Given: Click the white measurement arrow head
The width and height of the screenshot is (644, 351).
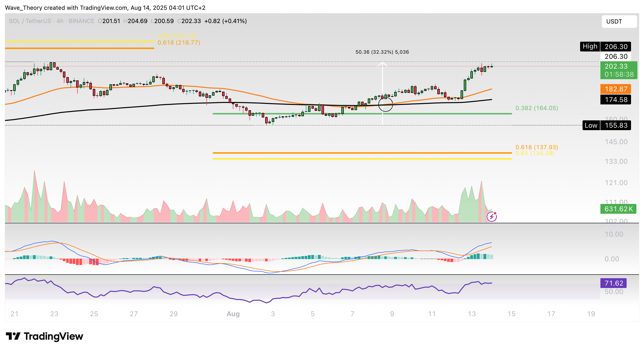Looking at the screenshot, I should pyautogui.click(x=382, y=64).
